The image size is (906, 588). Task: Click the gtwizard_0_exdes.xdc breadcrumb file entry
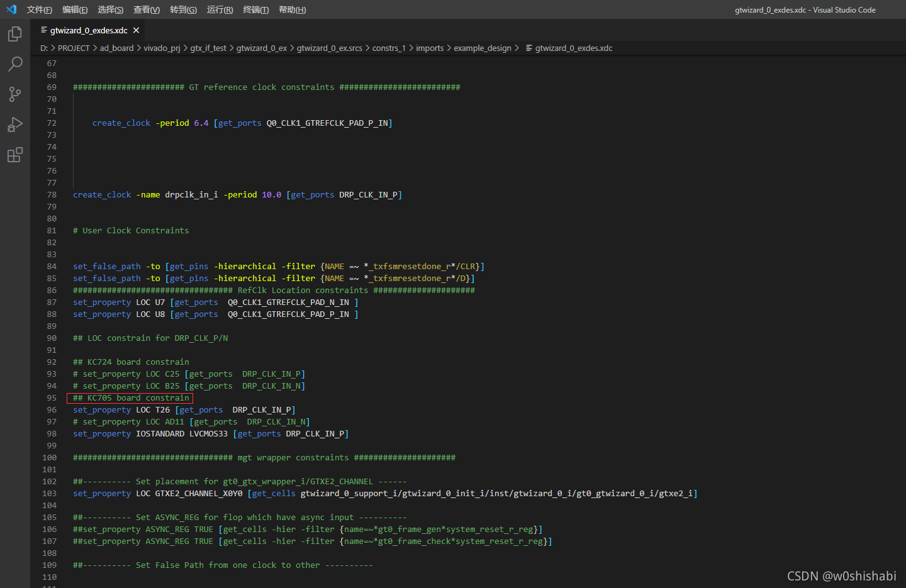(x=569, y=48)
